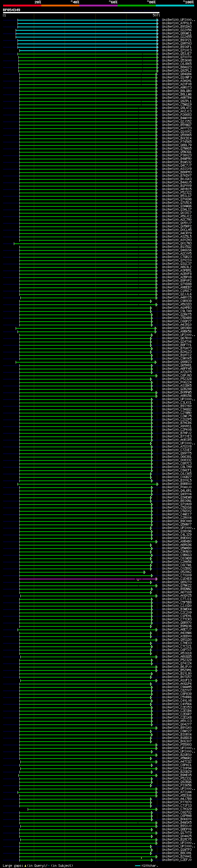Open hit UniRef100_O22056
197x868 pixels.
[177, 30]
